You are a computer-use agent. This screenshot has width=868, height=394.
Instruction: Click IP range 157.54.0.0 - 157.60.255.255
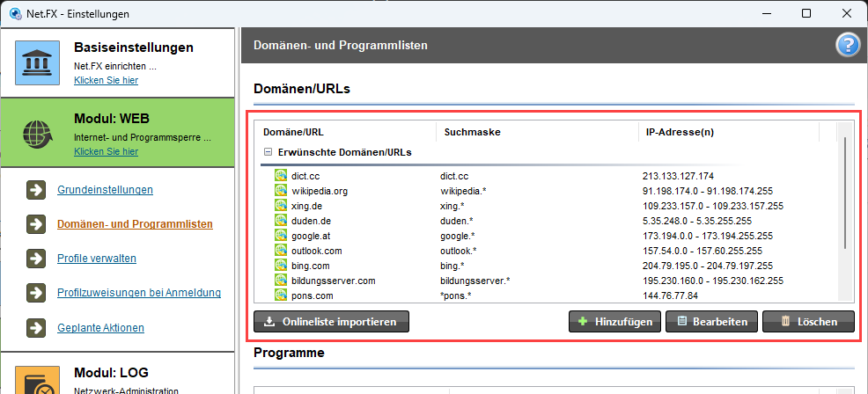coord(702,251)
